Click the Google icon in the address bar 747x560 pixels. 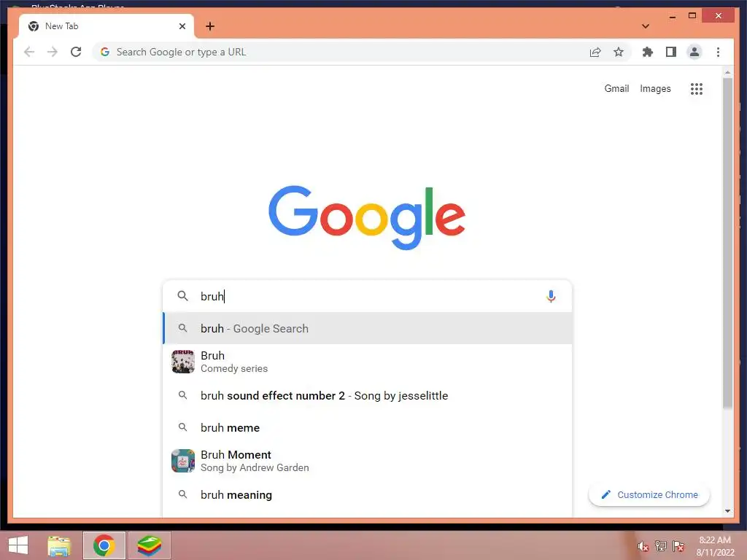coord(105,52)
